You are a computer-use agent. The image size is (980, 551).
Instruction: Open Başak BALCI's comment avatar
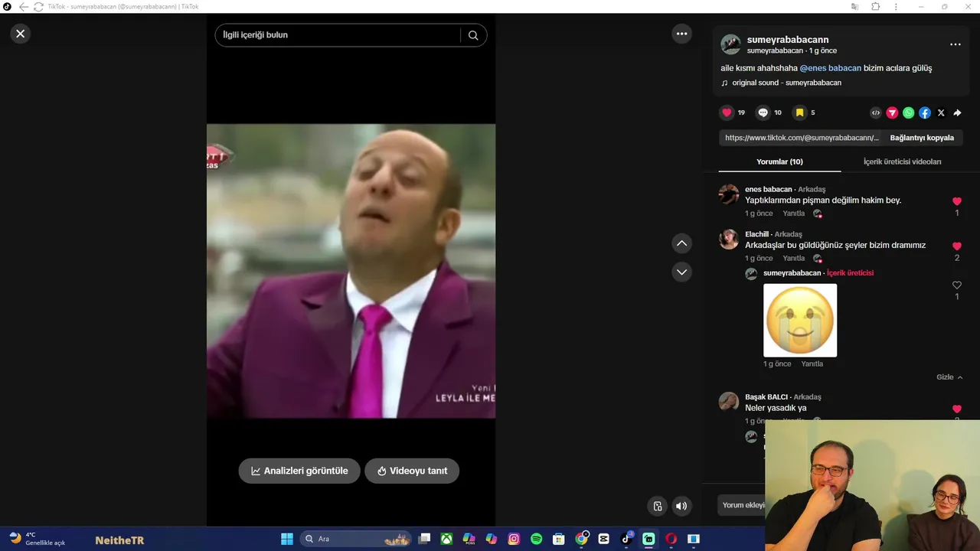click(729, 402)
